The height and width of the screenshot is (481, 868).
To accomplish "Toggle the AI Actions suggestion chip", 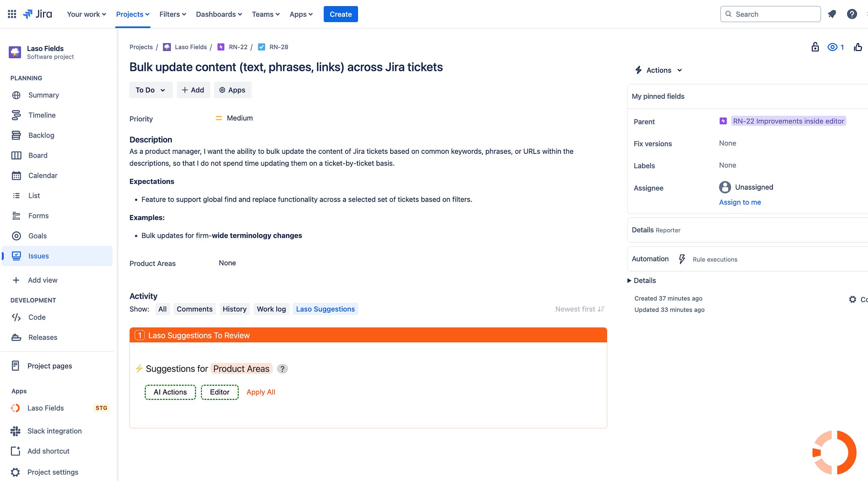I will (170, 392).
